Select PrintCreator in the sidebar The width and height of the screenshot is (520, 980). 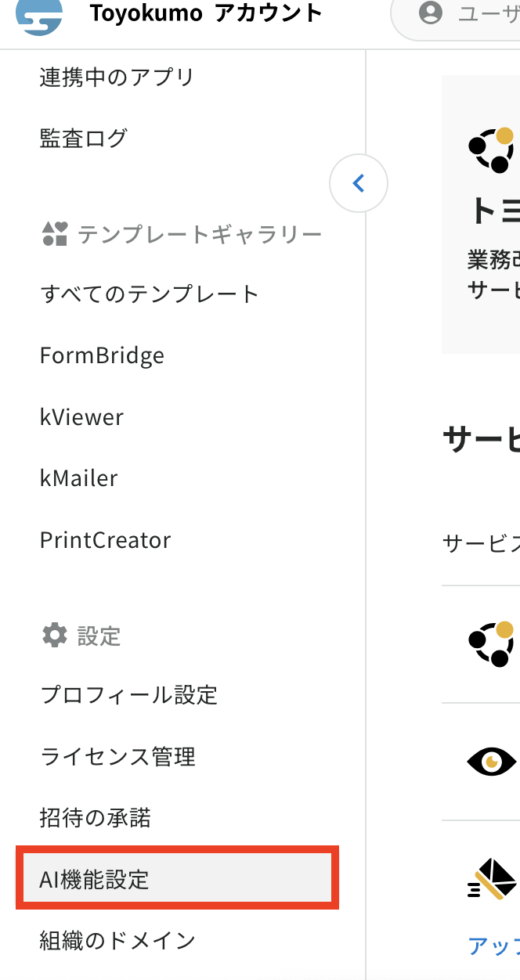coord(105,540)
